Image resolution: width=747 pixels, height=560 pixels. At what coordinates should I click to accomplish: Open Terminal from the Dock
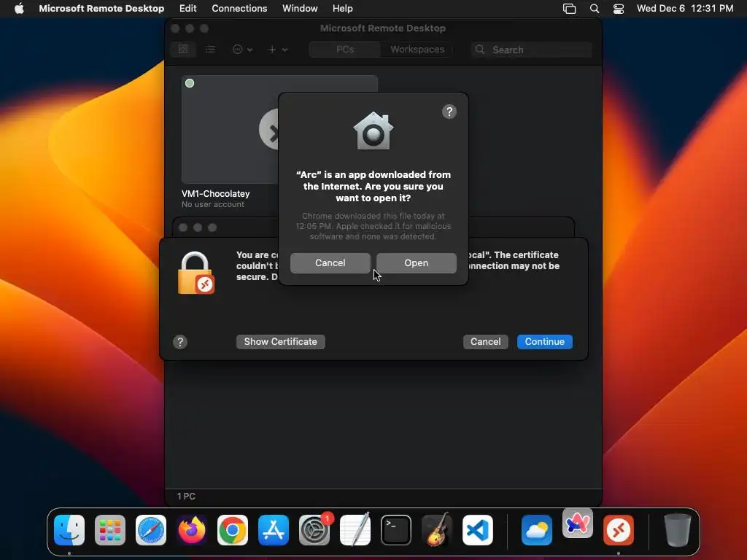coord(396,530)
